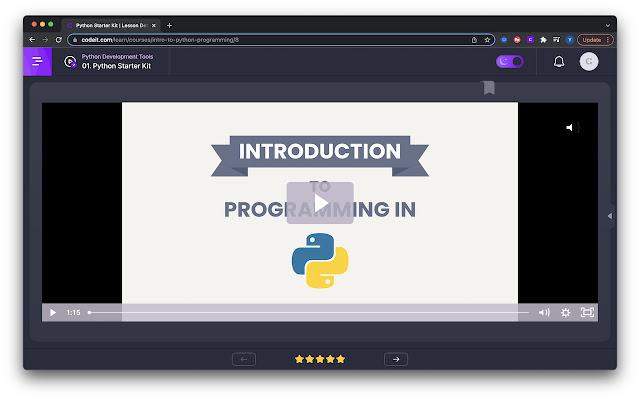Open the purple hamburger sidebar menu
This screenshot has height=400, width=640.
38,62
